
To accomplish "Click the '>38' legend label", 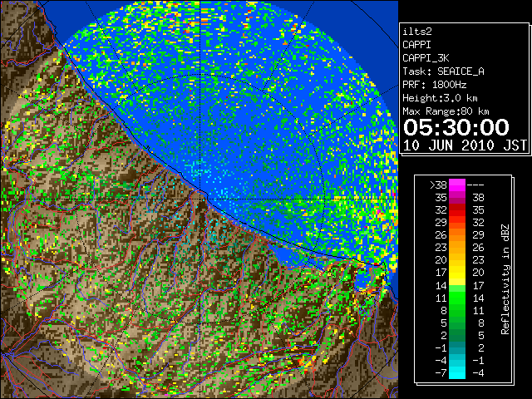I will (x=438, y=185).
